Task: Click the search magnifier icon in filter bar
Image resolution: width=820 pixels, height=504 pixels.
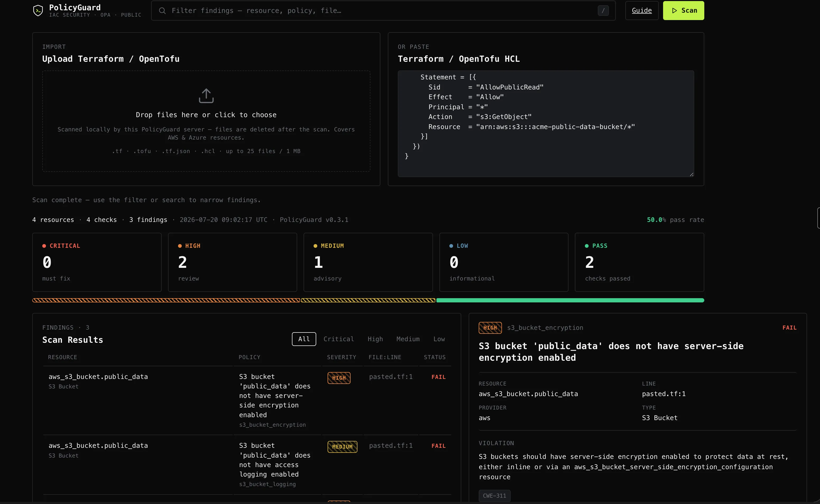Action: [x=162, y=11]
